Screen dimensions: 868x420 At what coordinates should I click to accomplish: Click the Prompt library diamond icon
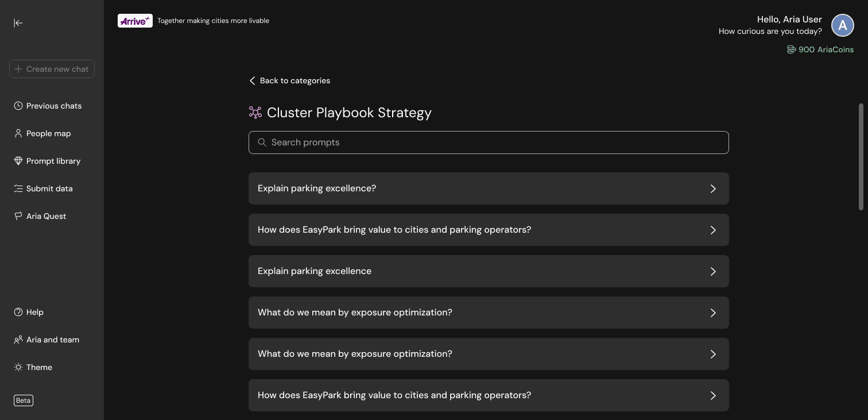click(x=18, y=161)
